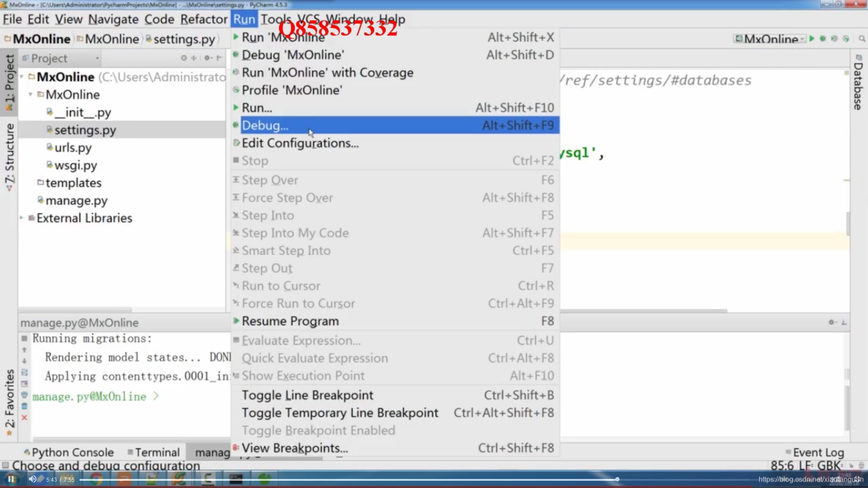Open the MxOnline run configuration dropdown

pyautogui.click(x=770, y=38)
